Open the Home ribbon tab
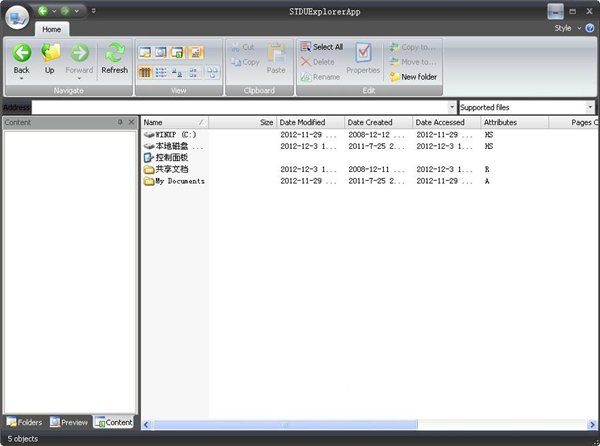Screen dimensions: 600x446 coord(52,29)
